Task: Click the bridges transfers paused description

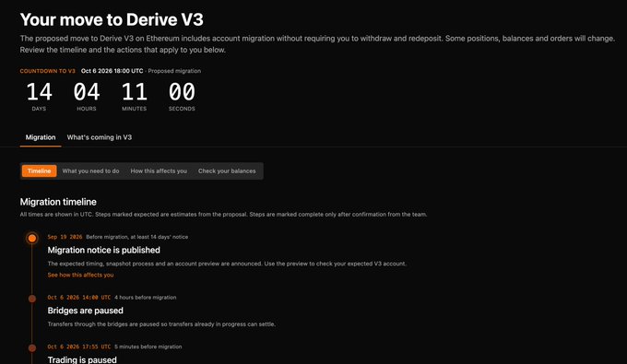Action: click(161, 324)
